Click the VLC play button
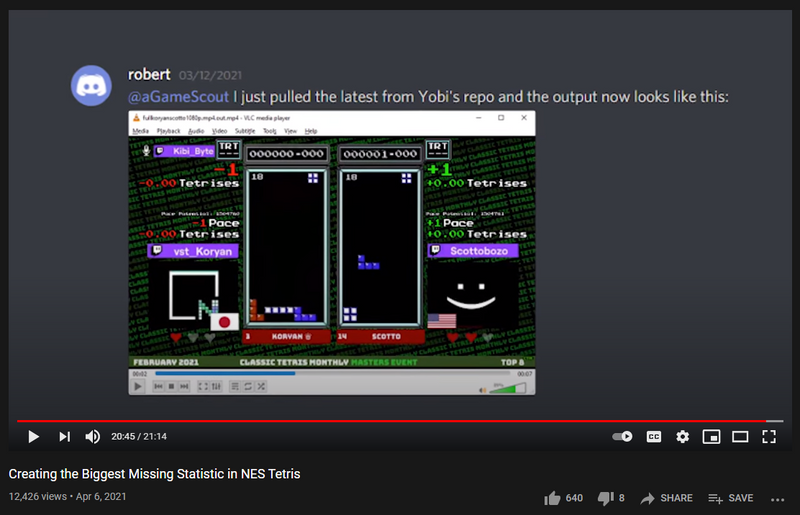 point(138,386)
